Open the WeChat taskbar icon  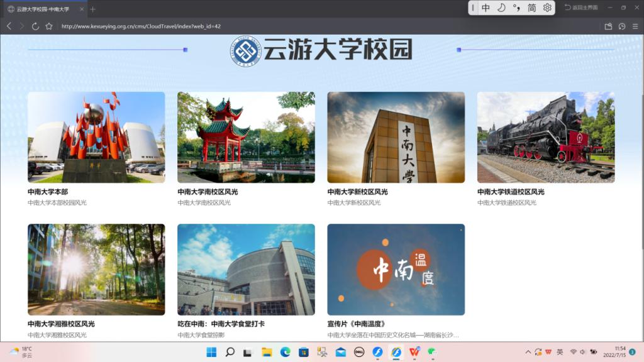[x=432, y=352]
